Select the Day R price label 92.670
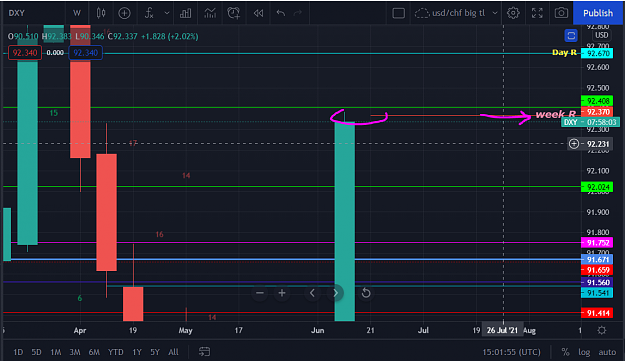 pos(597,53)
